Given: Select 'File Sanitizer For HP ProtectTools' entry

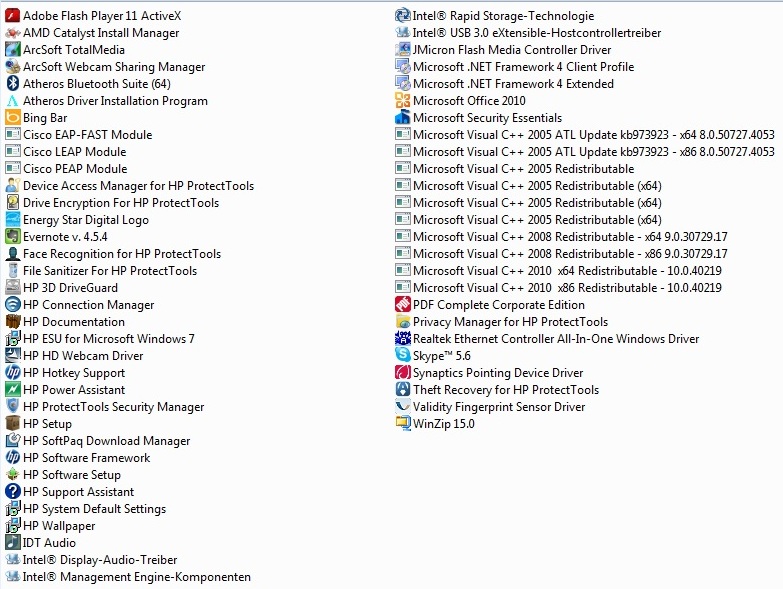Looking at the screenshot, I should 101,271.
